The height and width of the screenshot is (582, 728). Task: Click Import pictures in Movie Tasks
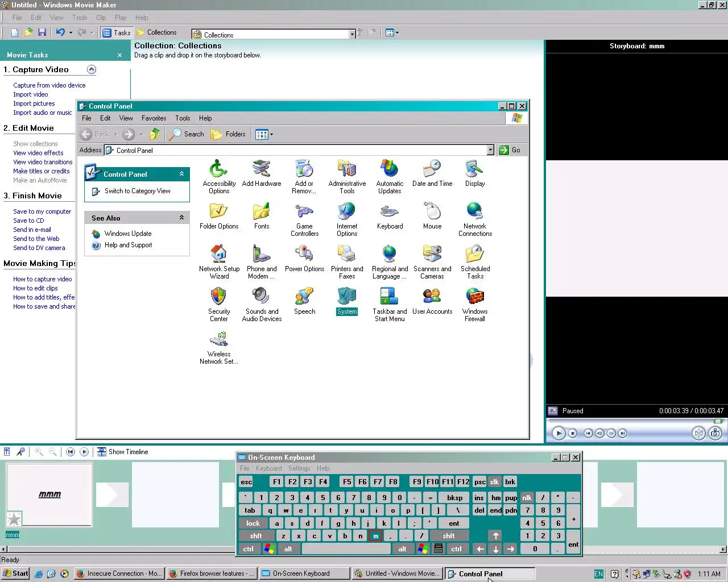coord(34,103)
